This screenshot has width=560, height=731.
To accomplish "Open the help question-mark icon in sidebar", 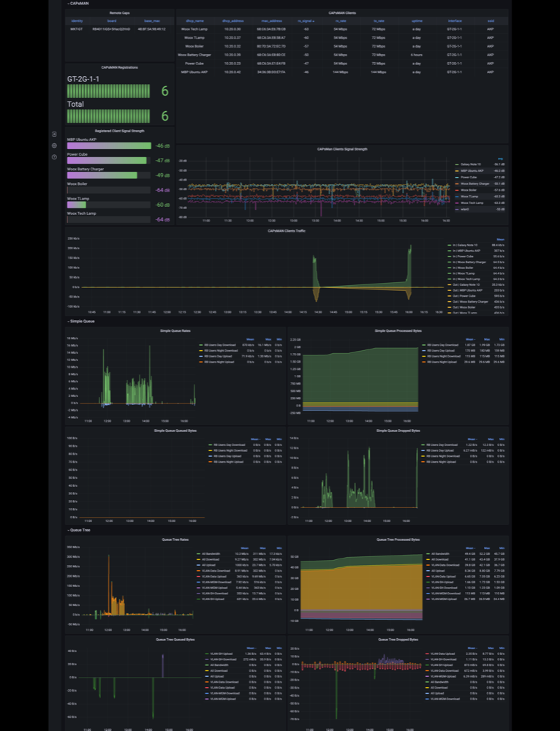I will pyautogui.click(x=54, y=157).
